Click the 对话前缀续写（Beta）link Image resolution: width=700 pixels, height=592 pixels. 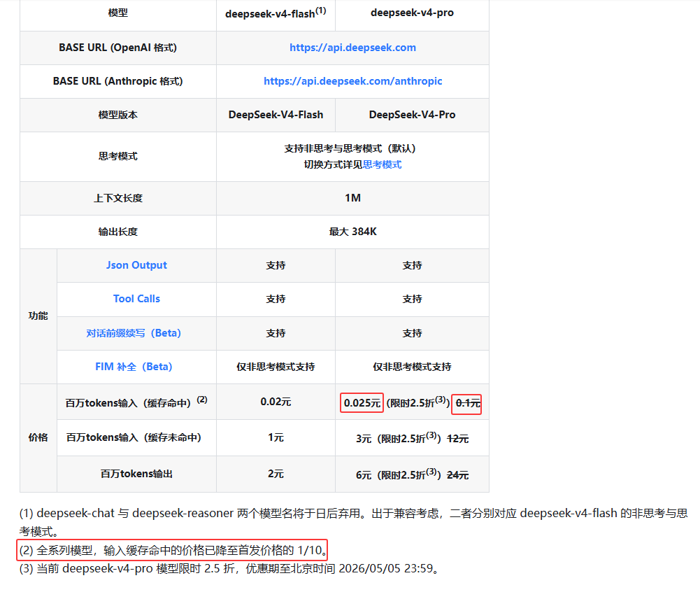point(134,333)
